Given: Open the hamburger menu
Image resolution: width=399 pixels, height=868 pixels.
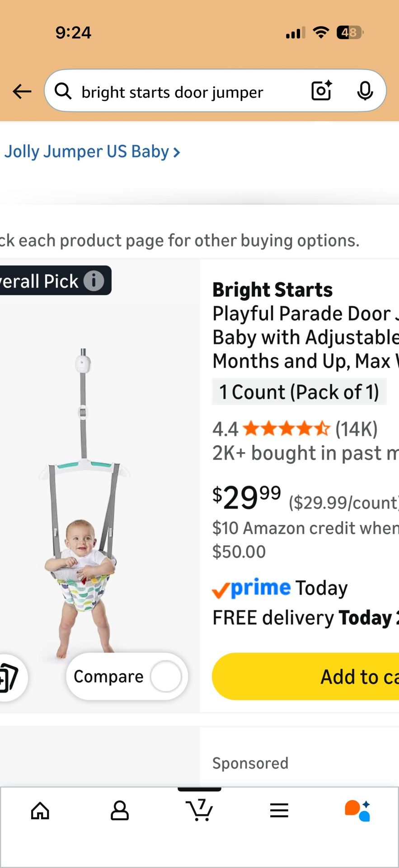Looking at the screenshot, I should [x=279, y=810].
